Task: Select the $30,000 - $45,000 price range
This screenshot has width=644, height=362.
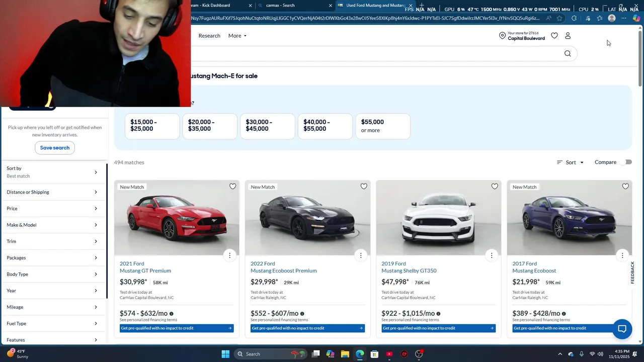Action: tap(268, 126)
